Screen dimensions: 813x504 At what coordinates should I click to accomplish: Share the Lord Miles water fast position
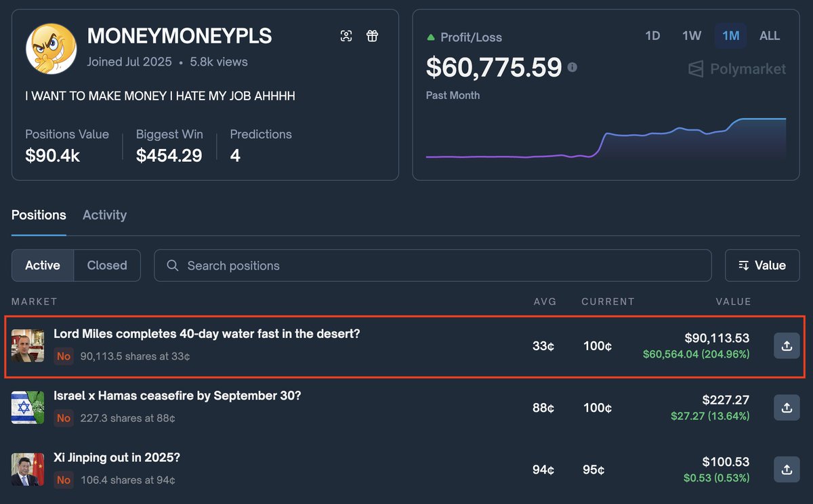tap(787, 345)
